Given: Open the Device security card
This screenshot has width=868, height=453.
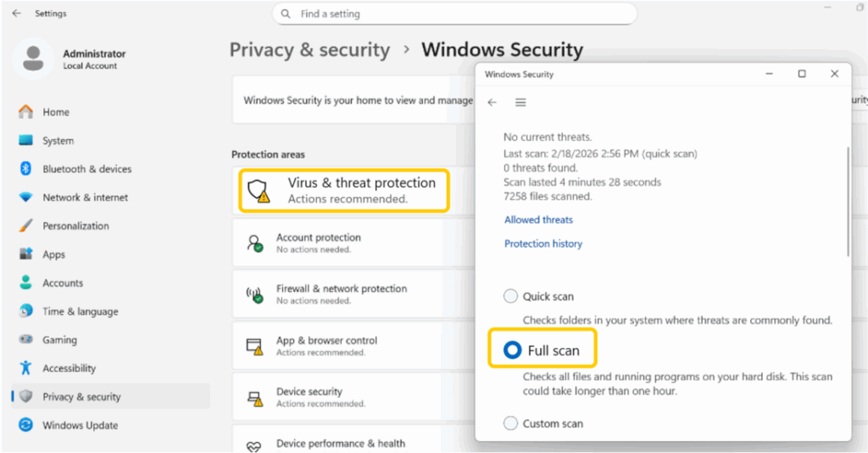Looking at the screenshot, I should 353,398.
